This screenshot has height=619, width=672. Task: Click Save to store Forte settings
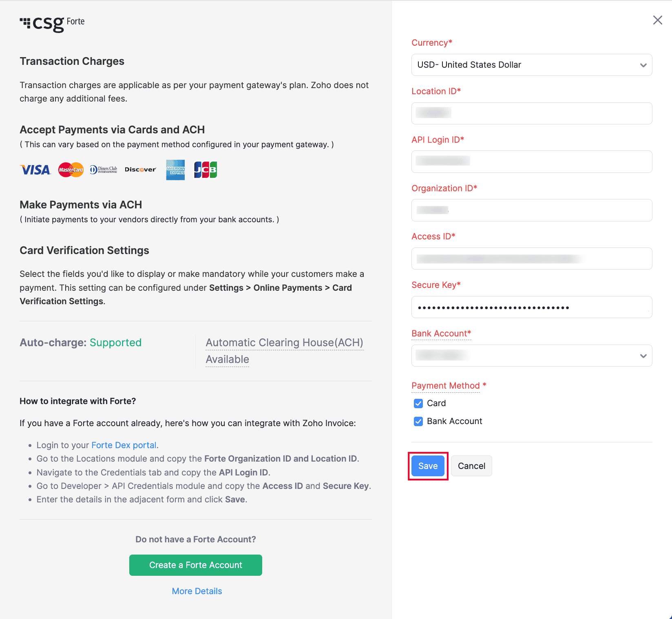coord(428,466)
